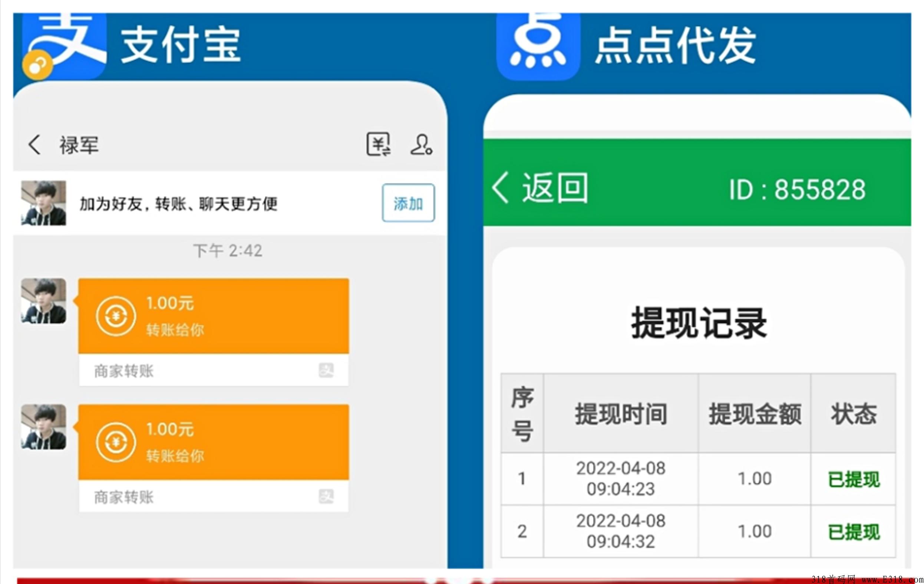Click the 1.00 amount in row 1

(x=755, y=478)
